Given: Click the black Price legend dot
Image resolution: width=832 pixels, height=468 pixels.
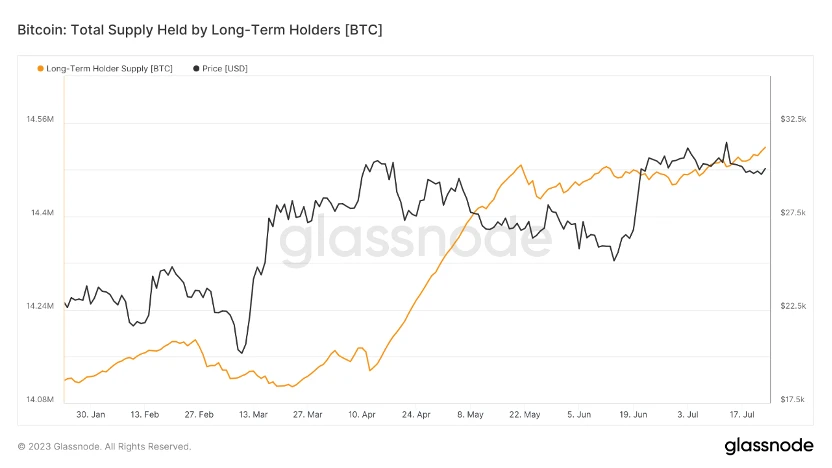Looking at the screenshot, I should click(x=195, y=68).
